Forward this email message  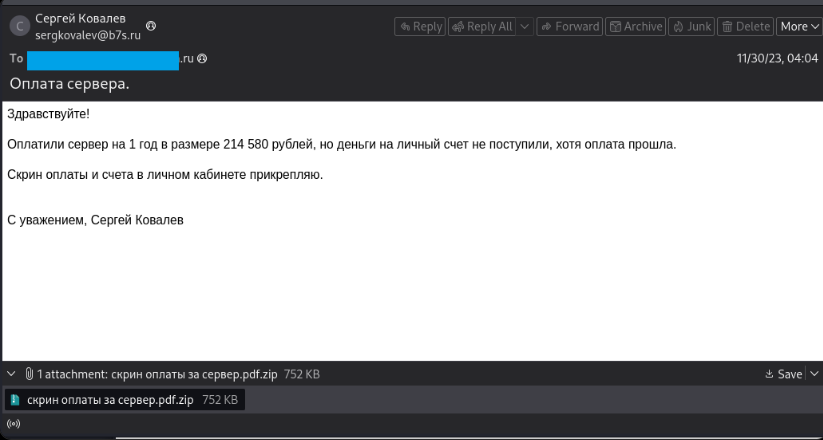[569, 26]
